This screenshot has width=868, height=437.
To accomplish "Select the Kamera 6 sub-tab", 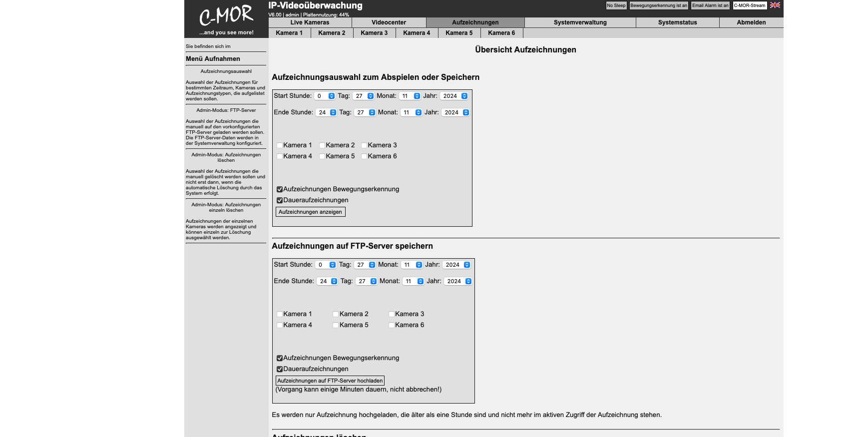I will 501,33.
